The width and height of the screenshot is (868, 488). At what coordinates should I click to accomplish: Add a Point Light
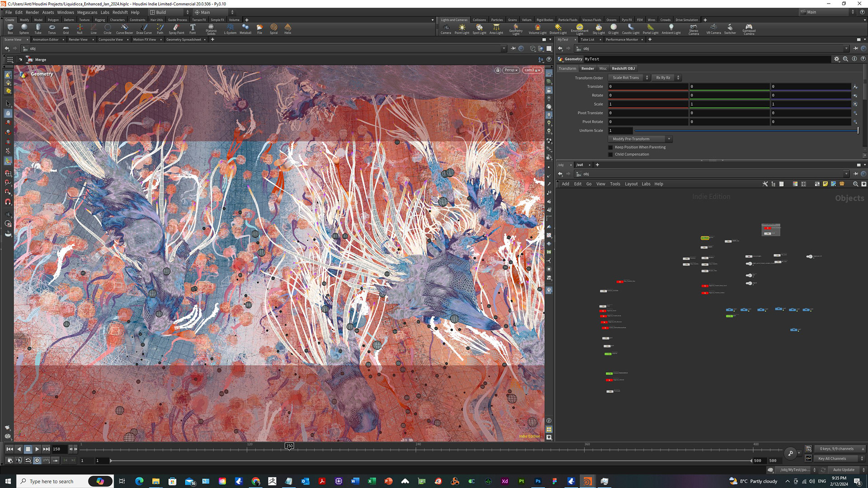(x=462, y=29)
